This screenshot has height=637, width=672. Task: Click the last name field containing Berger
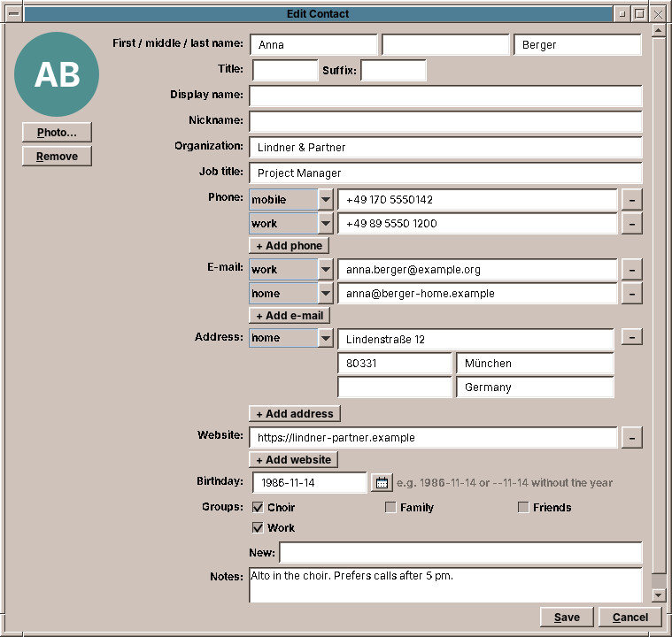[x=578, y=45]
